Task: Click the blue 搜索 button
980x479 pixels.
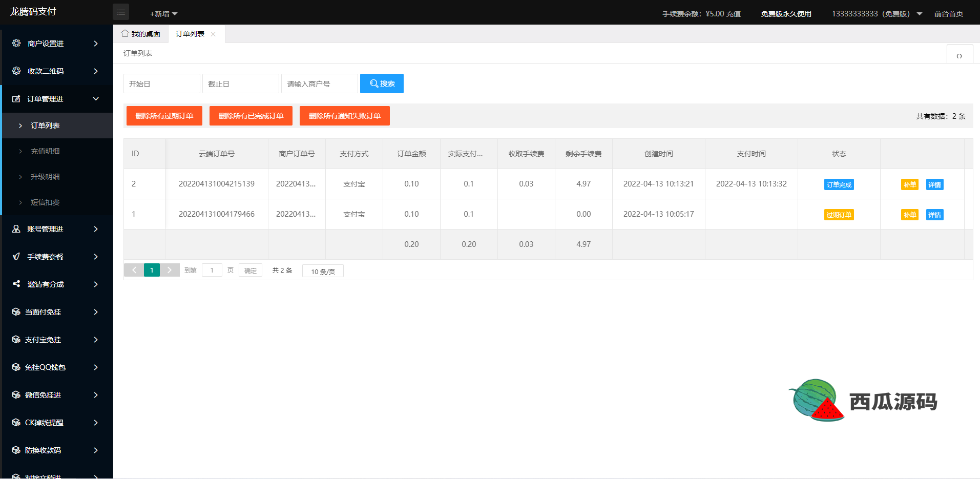Action: click(382, 84)
